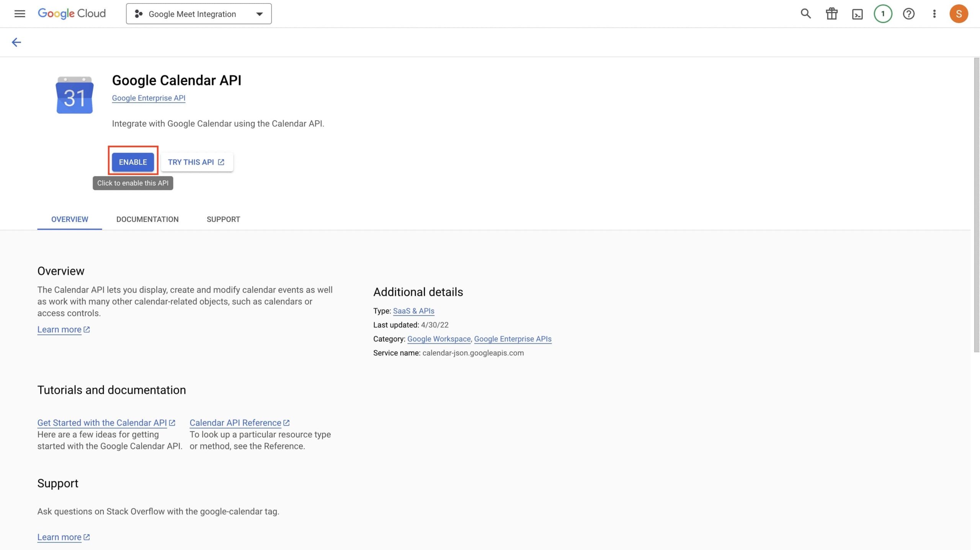The width and height of the screenshot is (980, 550).
Task: Open Learn more link under Support
Action: (63, 537)
